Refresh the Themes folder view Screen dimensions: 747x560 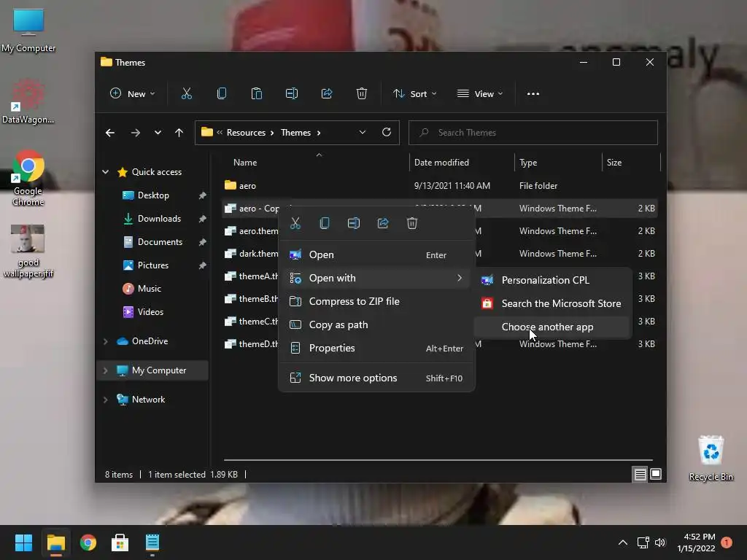click(387, 133)
